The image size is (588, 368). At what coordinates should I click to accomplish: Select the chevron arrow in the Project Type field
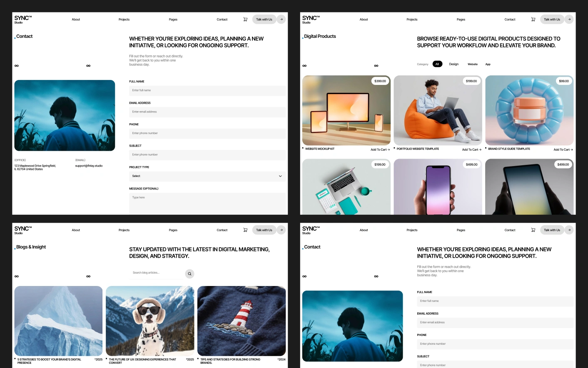280,176
